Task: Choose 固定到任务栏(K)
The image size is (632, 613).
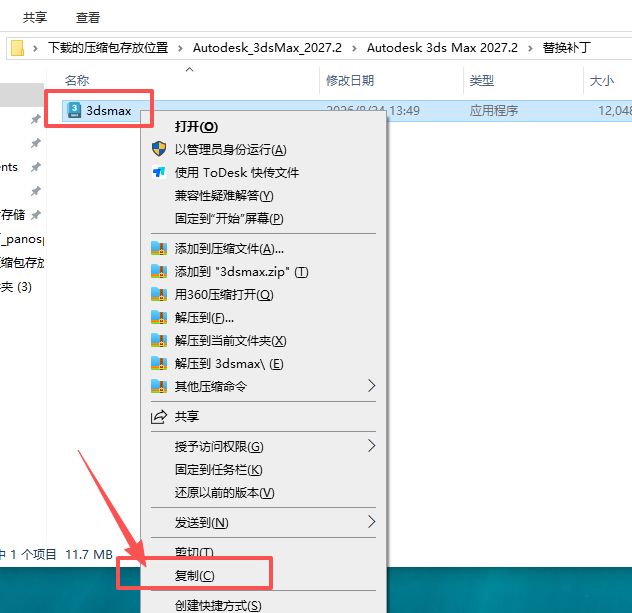Action: click(263, 470)
